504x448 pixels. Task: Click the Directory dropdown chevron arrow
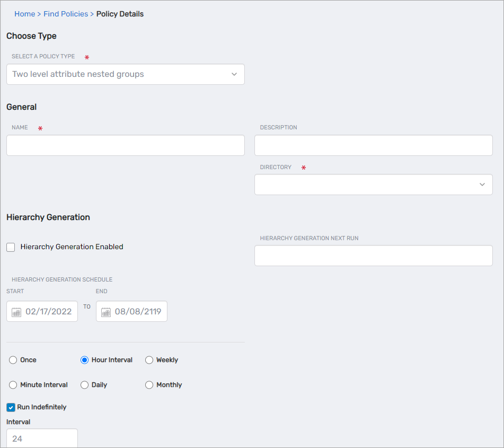[x=482, y=185]
